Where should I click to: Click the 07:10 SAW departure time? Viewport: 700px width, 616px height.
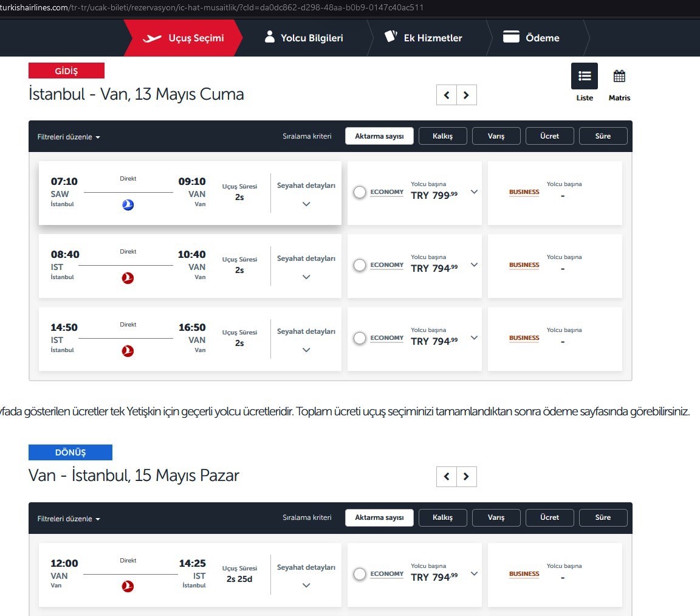64,181
